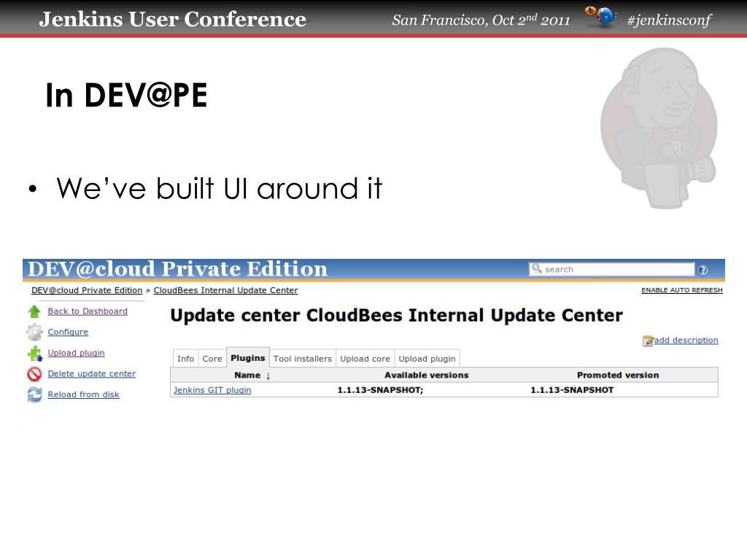Click the green up-arrow Back to Dashboard icon
Image resolution: width=747 pixels, height=560 pixels.
pos(34,311)
